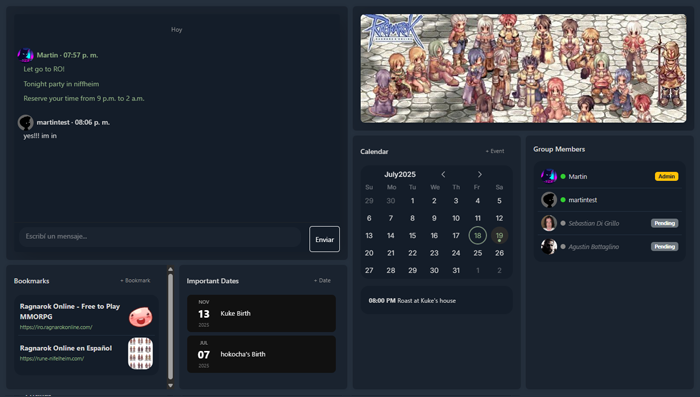
Task: Select July 19 on the calendar
Action: click(499, 236)
